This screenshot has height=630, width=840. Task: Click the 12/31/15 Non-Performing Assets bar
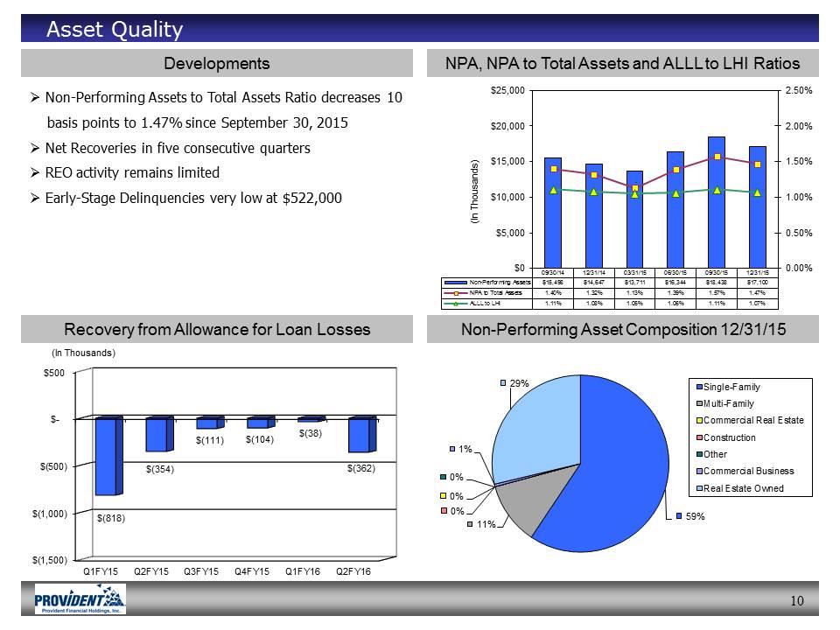(x=758, y=207)
